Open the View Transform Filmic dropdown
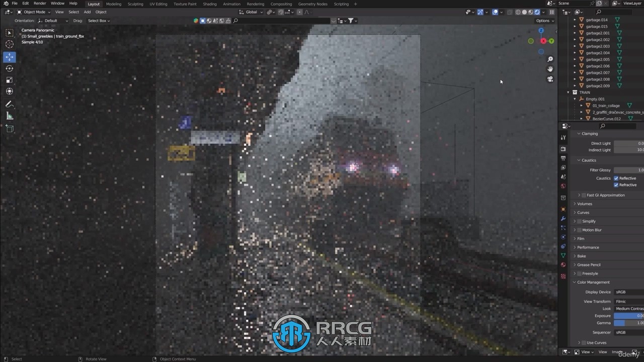The width and height of the screenshot is (644, 362). (x=628, y=302)
